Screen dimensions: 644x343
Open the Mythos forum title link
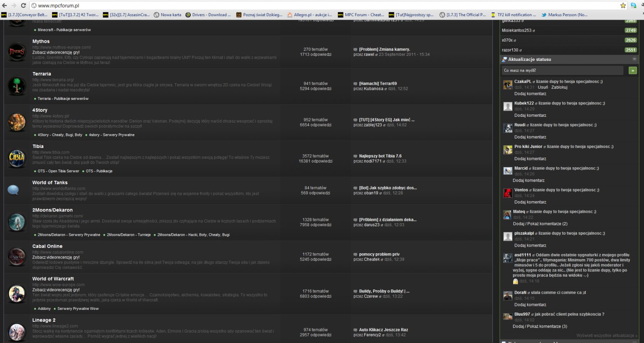(41, 41)
